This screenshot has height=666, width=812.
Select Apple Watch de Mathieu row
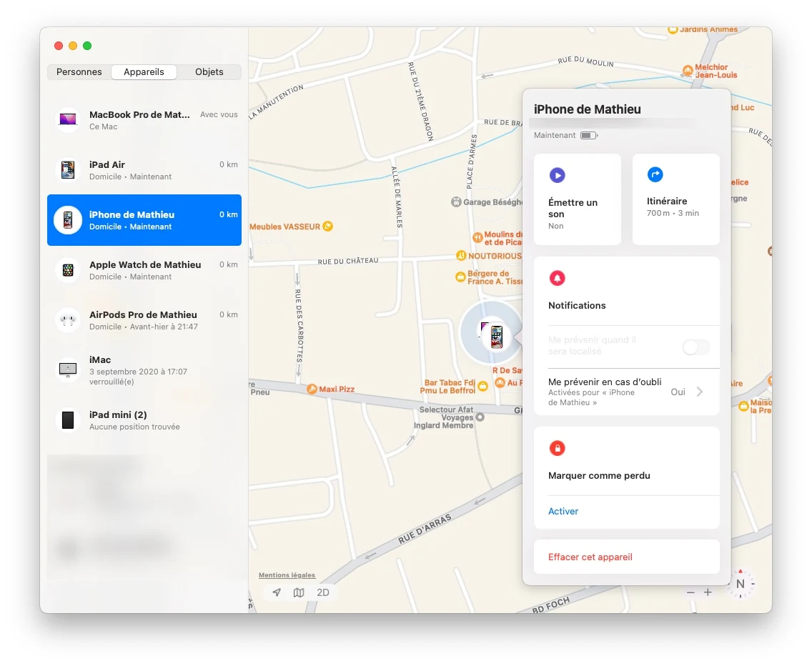(144, 270)
